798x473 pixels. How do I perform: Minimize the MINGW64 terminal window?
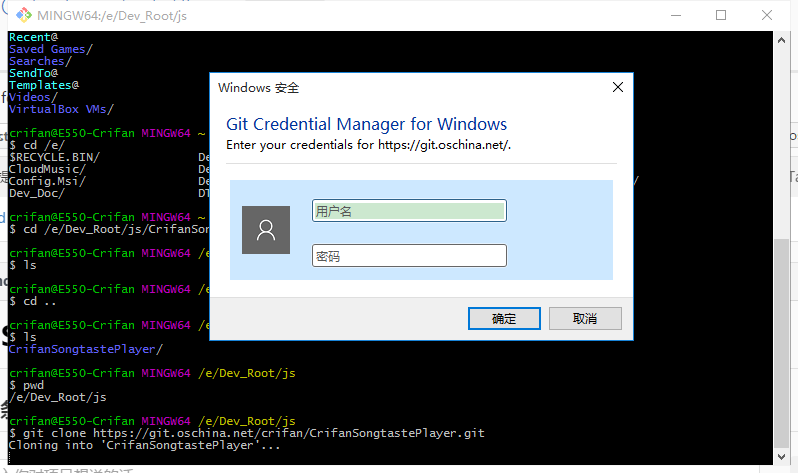[x=676, y=15]
